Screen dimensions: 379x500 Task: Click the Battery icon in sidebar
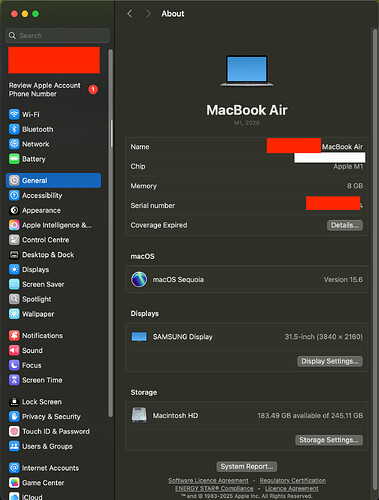coord(14,159)
